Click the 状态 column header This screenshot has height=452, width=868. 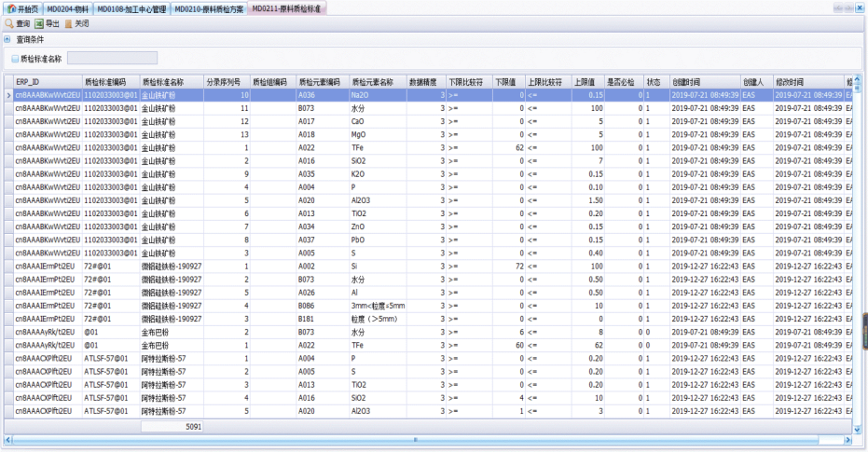pyautogui.click(x=657, y=82)
